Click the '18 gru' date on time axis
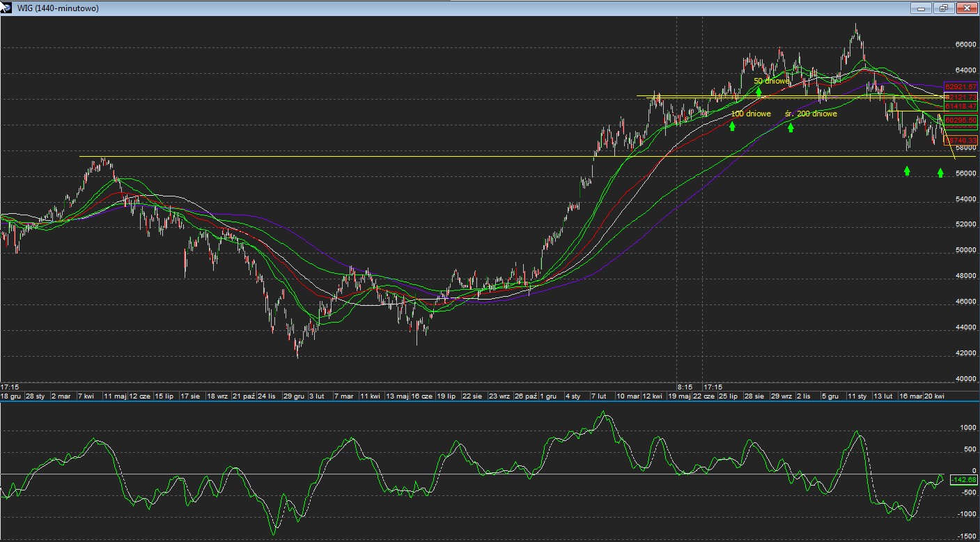 click(x=11, y=396)
